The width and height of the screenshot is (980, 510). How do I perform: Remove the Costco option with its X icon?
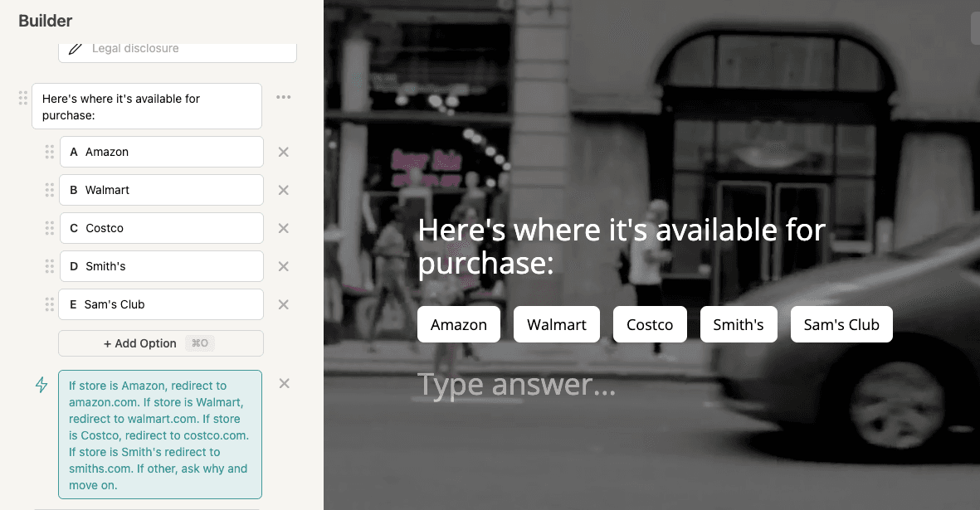(283, 228)
